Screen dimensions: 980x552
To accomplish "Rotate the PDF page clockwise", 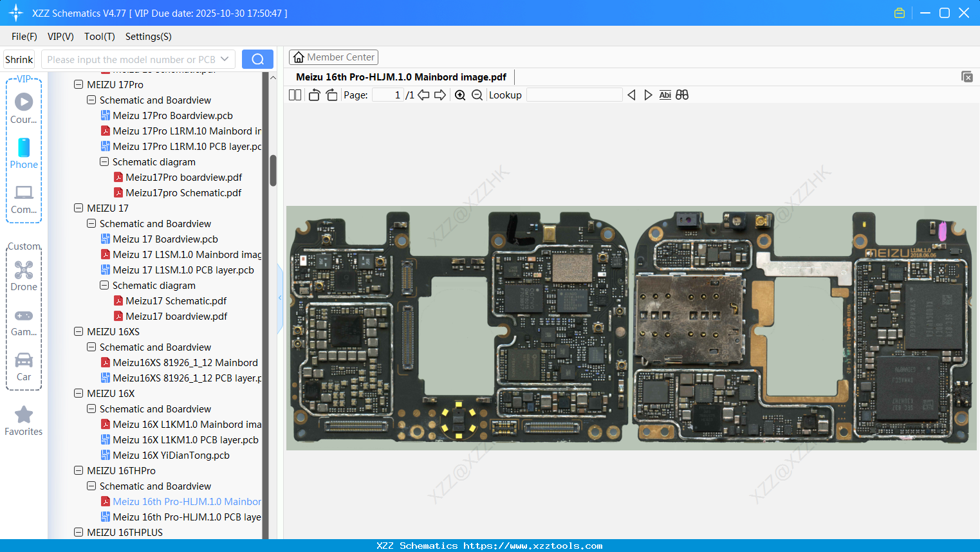I will coord(331,95).
